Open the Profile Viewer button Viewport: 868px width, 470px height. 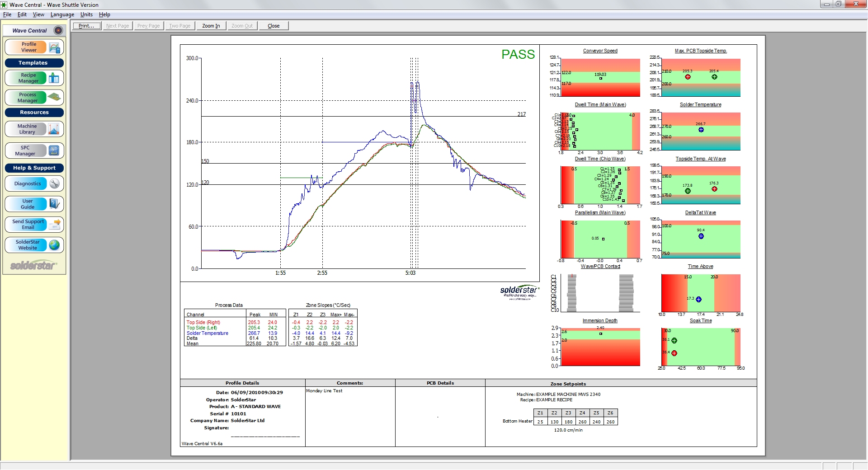click(34, 47)
